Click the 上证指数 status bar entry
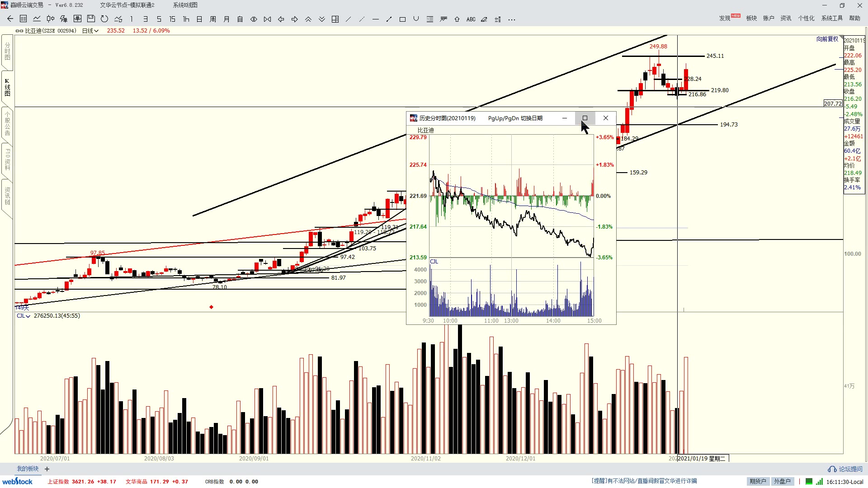Screen dimensions: 868x488 coord(81,482)
